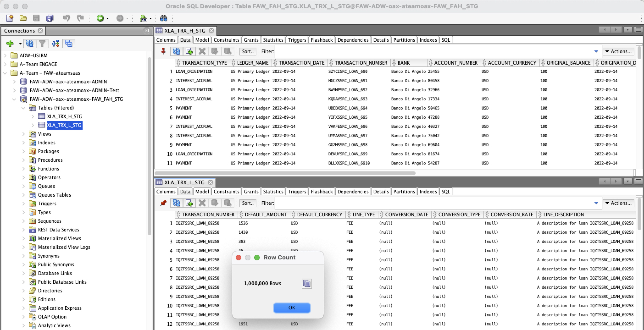Image resolution: width=644 pixels, height=330 pixels.
Task: Click OK in the Row Count dialog
Action: click(291, 308)
